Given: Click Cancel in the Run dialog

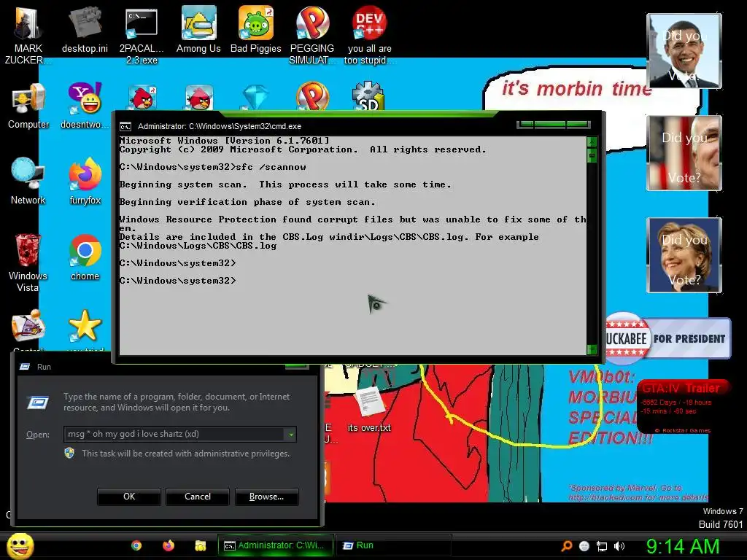Looking at the screenshot, I should coord(197,496).
